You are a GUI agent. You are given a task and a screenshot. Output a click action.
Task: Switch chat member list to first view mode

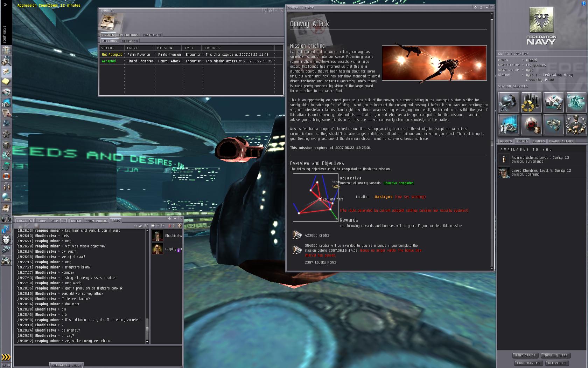153,226
